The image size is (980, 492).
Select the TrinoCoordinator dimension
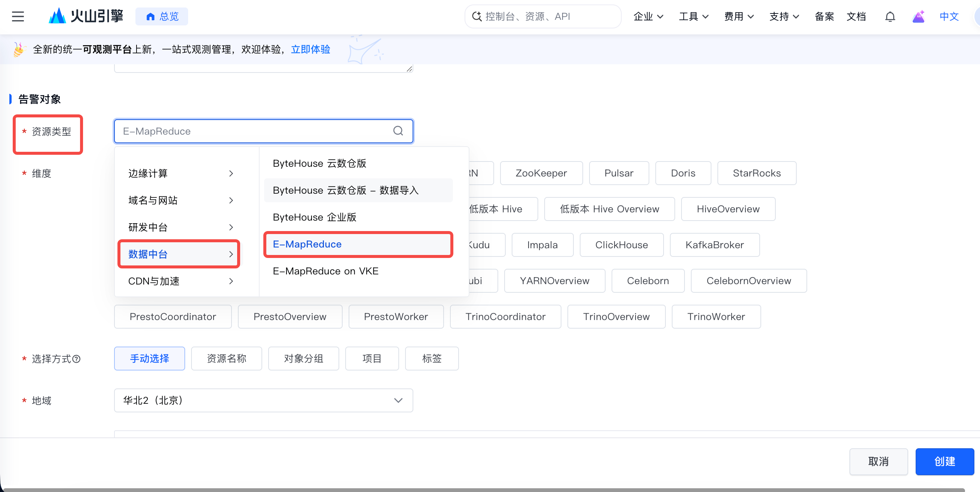(506, 316)
